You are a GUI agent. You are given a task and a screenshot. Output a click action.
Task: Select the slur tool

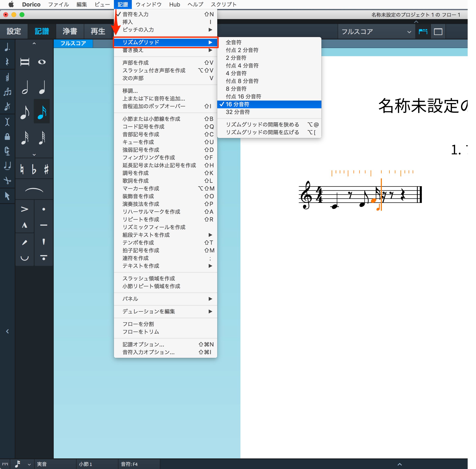34,190
